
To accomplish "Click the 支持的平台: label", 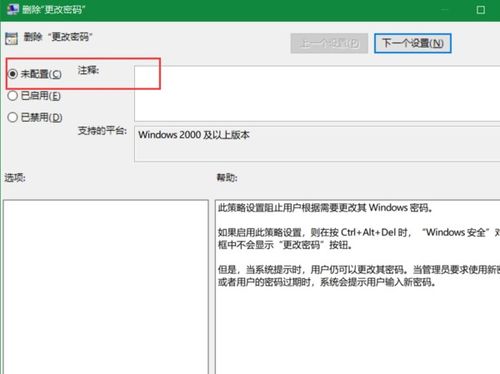I will (x=102, y=131).
